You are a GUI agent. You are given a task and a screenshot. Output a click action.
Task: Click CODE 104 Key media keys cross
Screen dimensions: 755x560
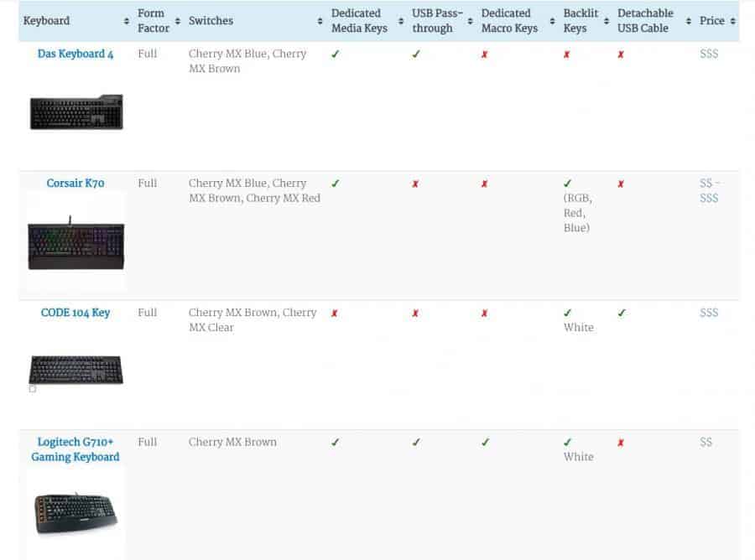point(334,314)
